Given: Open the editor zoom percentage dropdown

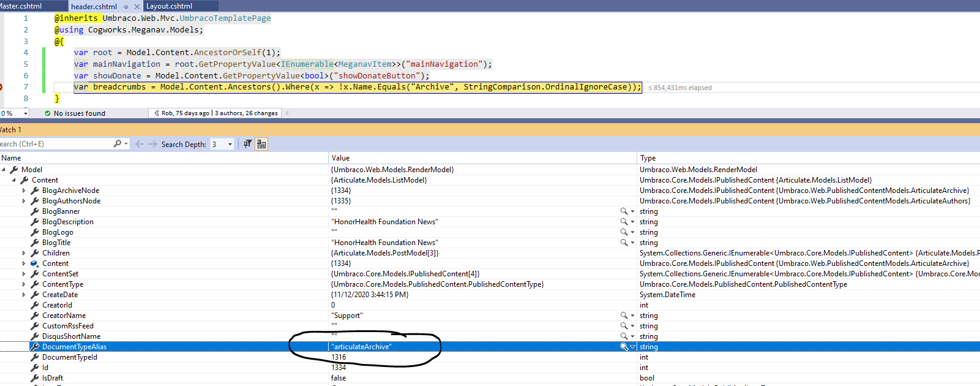Looking at the screenshot, I should [x=25, y=113].
